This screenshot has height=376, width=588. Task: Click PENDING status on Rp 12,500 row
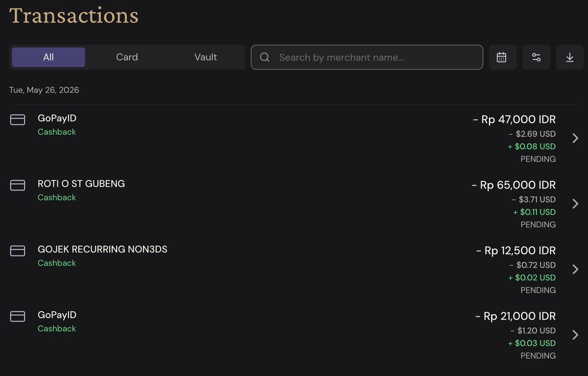538,290
